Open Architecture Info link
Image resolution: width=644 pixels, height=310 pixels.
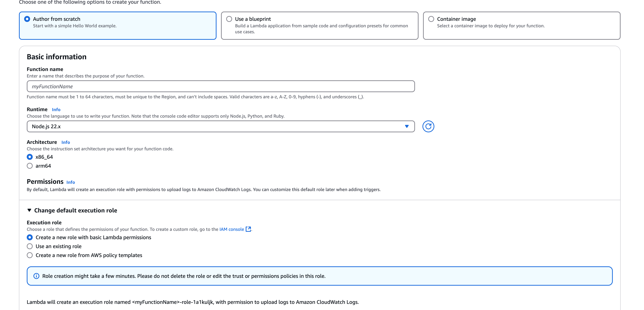coord(66,142)
